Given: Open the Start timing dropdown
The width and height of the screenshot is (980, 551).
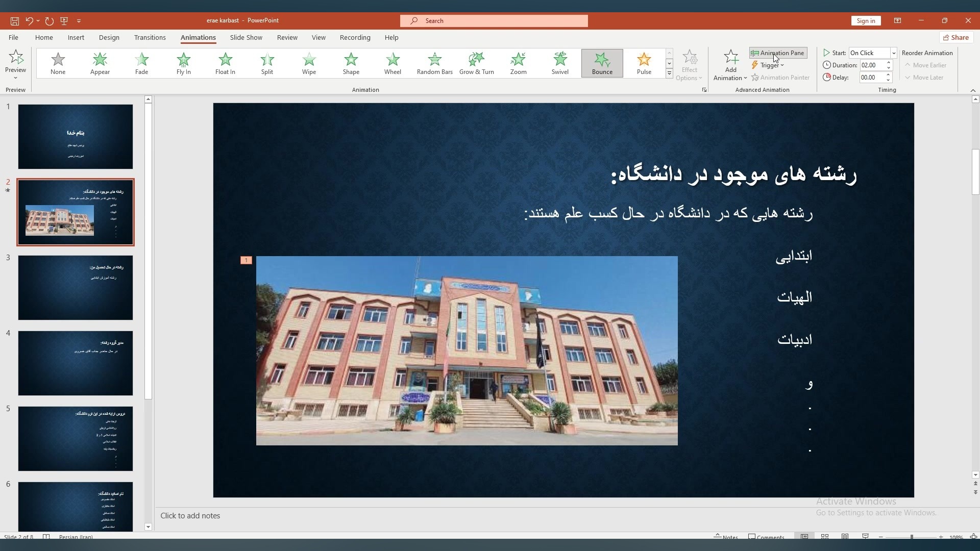Looking at the screenshot, I should pos(893,53).
